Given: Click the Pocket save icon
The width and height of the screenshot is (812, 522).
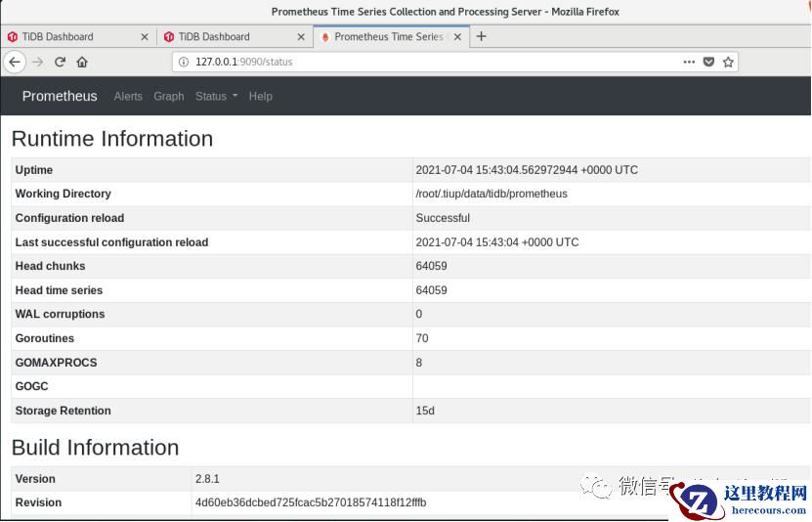Looking at the screenshot, I should [x=709, y=62].
